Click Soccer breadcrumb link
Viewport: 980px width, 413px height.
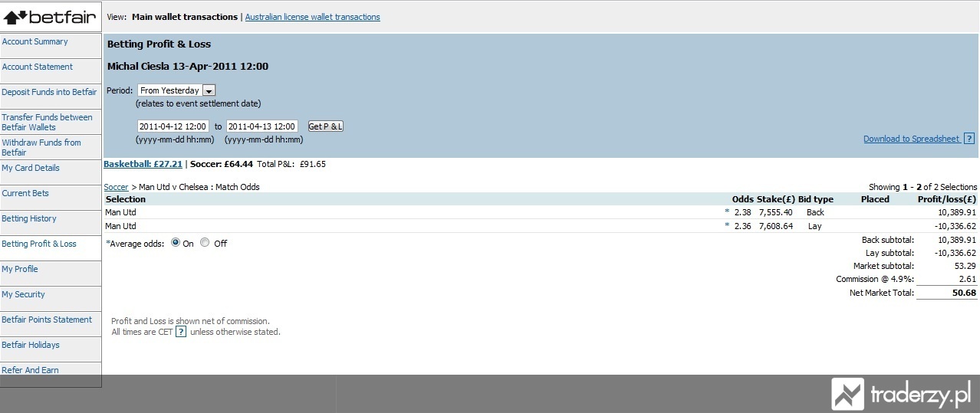click(116, 187)
